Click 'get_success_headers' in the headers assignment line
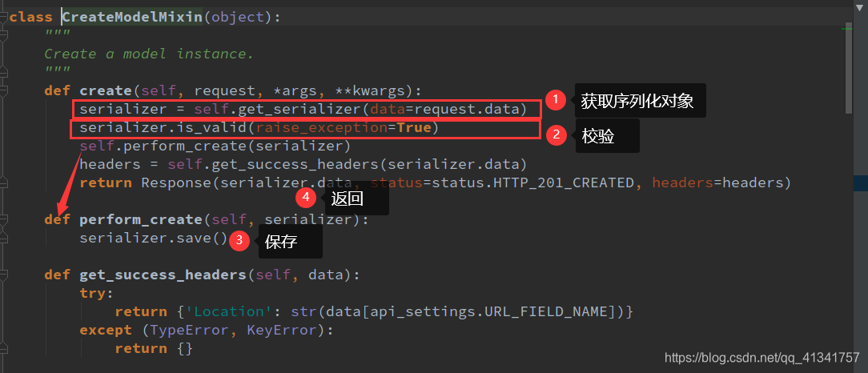868x373 pixels. (296, 164)
